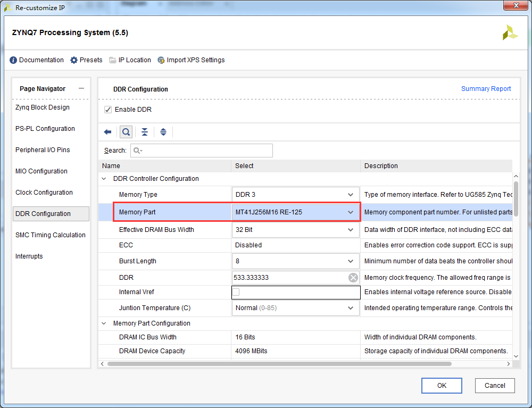
Task: Click in the Search input field
Action: 202,151
